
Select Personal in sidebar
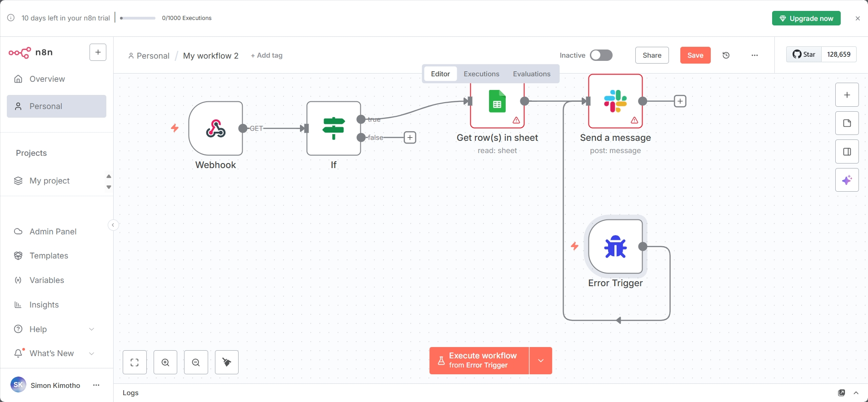[x=56, y=106]
